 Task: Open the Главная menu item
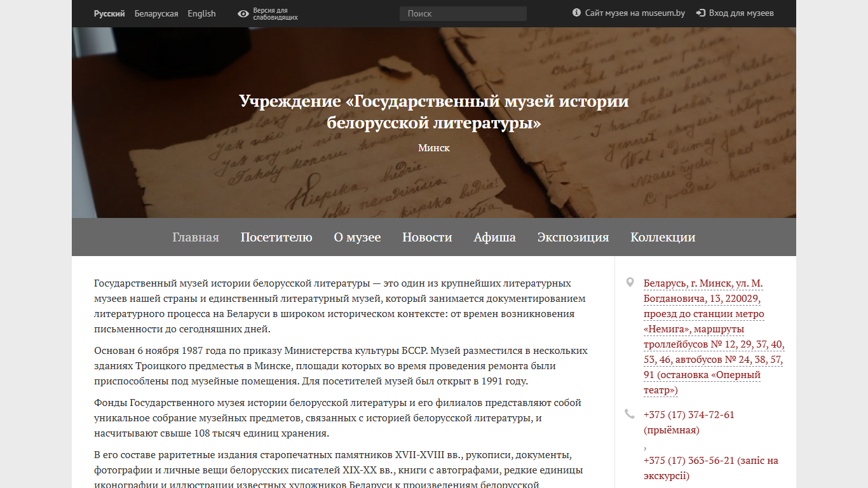[x=196, y=237]
